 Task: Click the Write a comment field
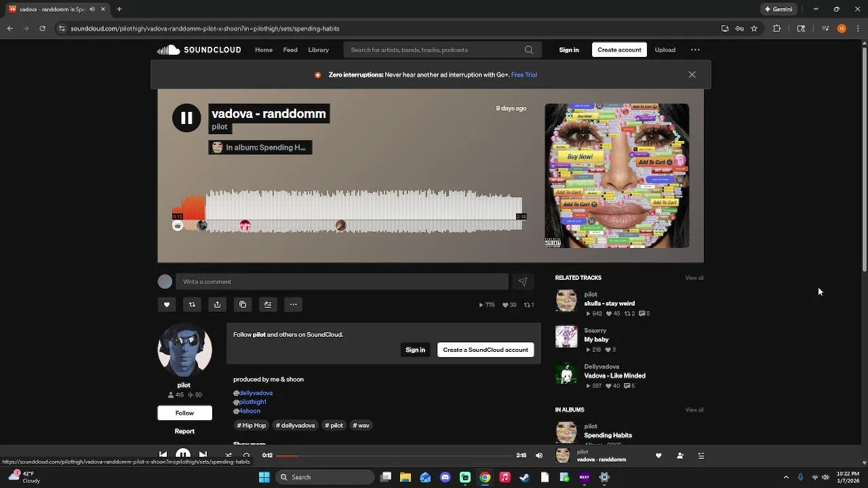[342, 282]
